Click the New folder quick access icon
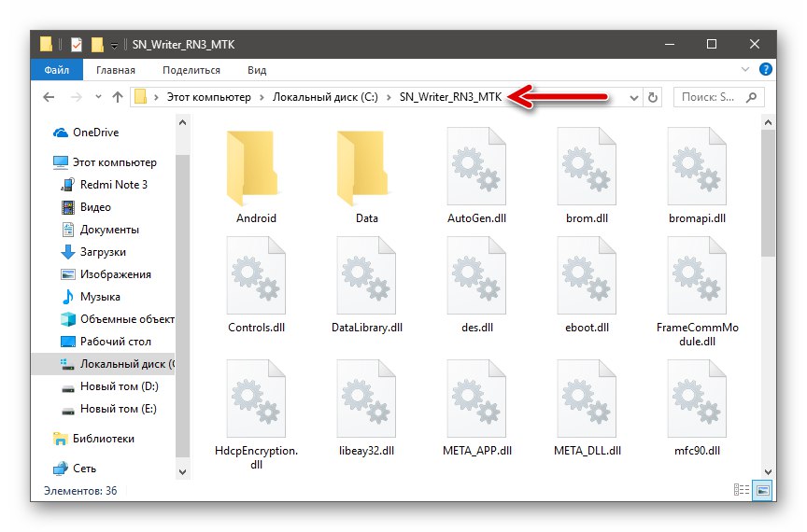 97,45
